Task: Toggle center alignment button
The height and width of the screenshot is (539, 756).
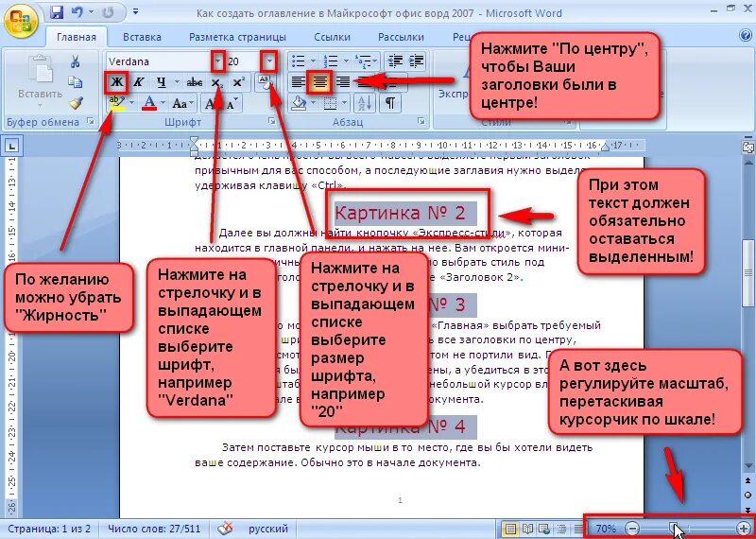Action: point(320,82)
